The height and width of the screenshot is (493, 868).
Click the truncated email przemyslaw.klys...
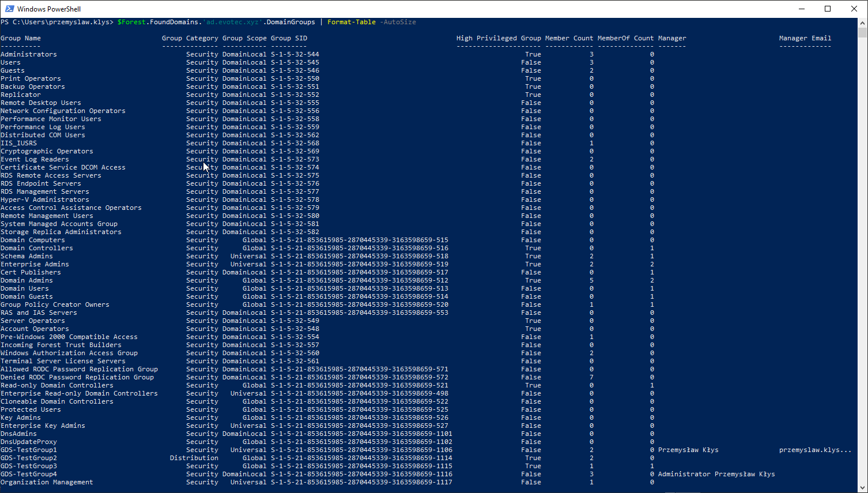(816, 449)
